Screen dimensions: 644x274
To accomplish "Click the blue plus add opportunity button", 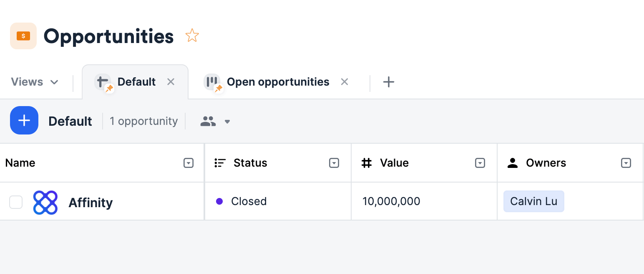I will click(x=24, y=120).
